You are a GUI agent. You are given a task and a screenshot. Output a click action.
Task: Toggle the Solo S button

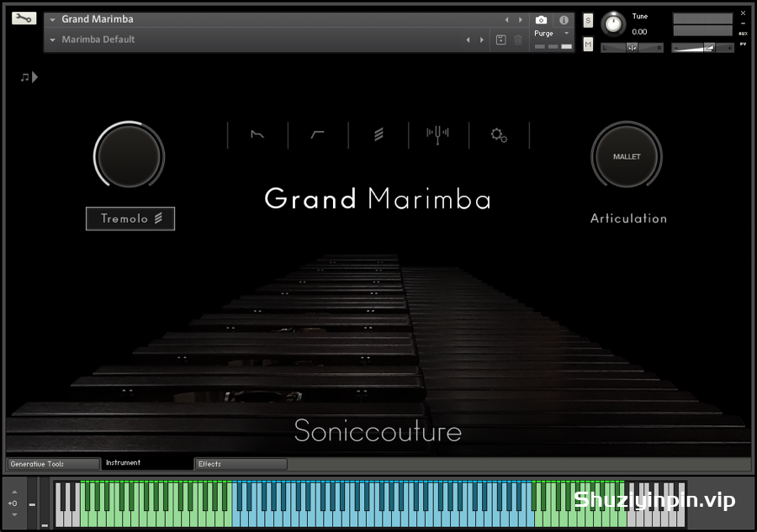click(588, 20)
